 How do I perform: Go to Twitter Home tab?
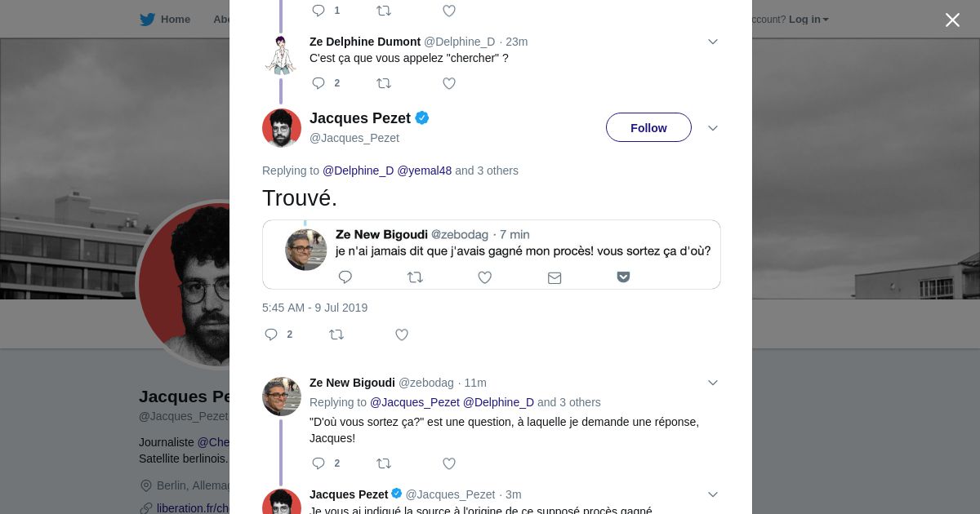point(165,20)
